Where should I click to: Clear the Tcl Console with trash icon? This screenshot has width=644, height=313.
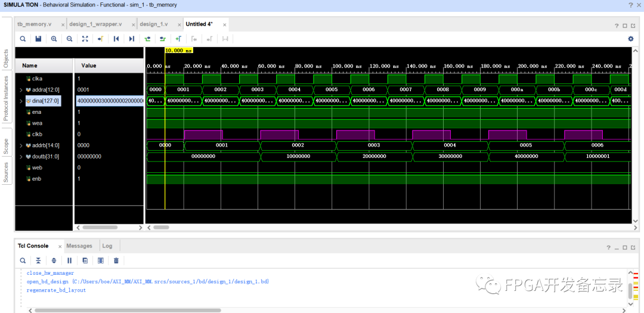(116, 261)
